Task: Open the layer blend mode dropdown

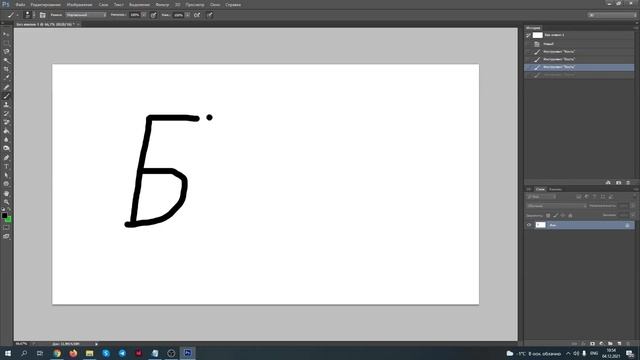Action: pos(557,206)
